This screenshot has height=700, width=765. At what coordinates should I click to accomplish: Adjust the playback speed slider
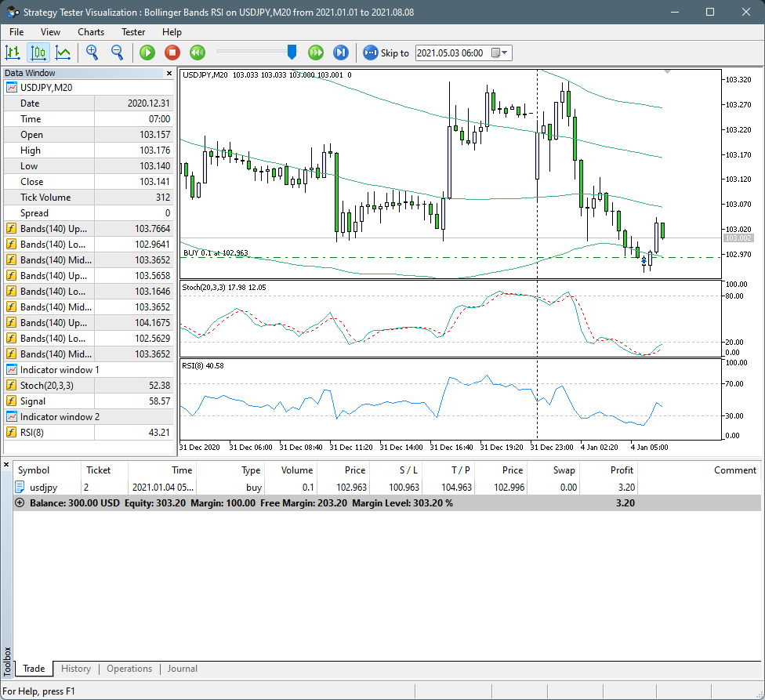(292, 53)
